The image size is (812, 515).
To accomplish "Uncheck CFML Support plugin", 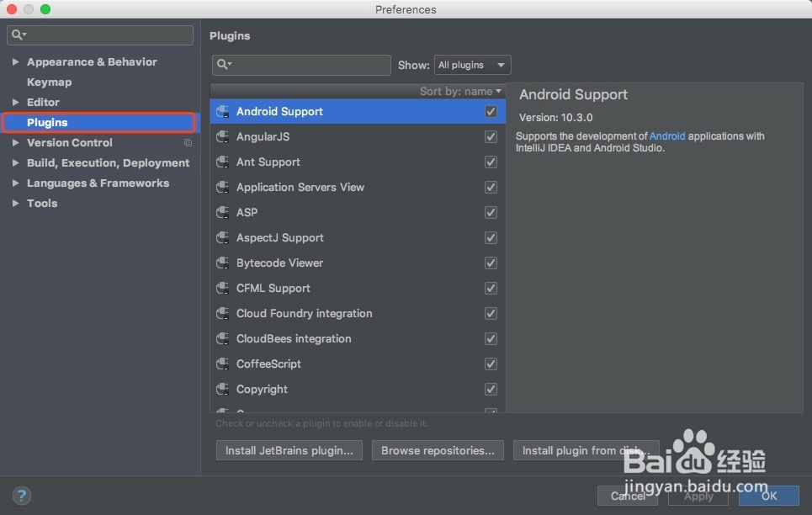I will coord(491,288).
